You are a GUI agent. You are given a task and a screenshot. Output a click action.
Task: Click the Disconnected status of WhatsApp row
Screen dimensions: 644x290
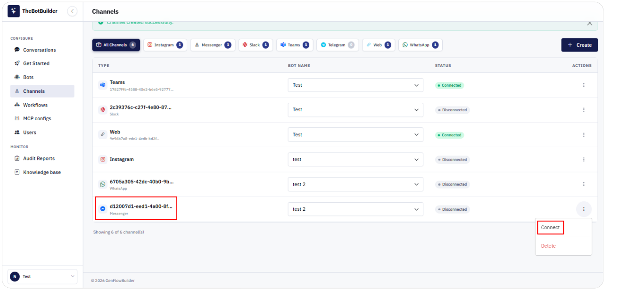coord(453,184)
